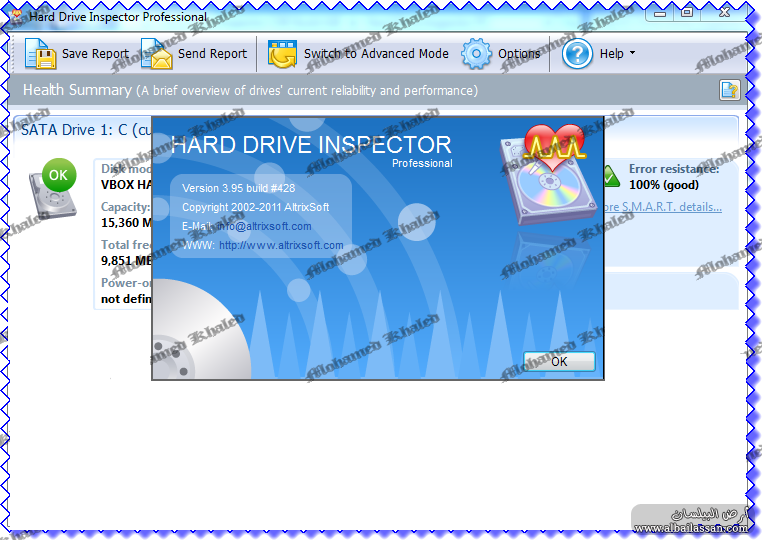Open the info@altrixsoft.com email link

coord(264,226)
